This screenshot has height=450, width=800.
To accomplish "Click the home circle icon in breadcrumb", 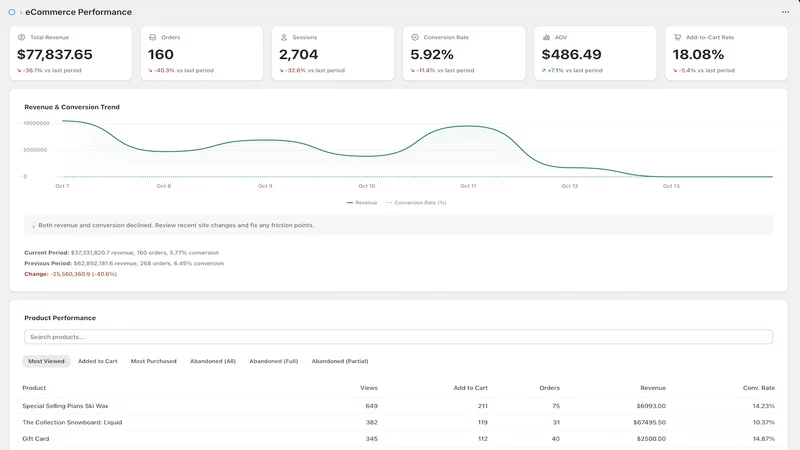I will coord(12,12).
